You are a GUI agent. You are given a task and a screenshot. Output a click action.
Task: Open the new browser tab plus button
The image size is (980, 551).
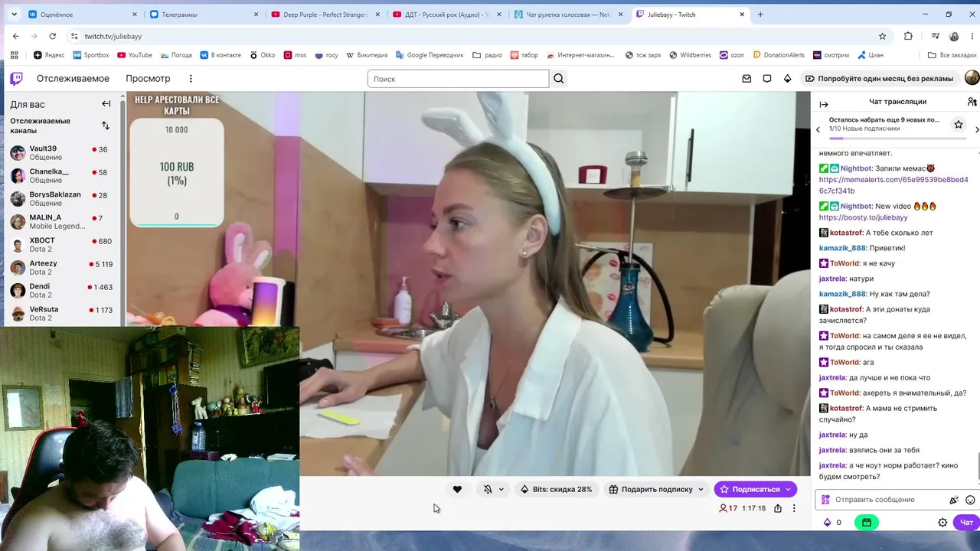[760, 15]
